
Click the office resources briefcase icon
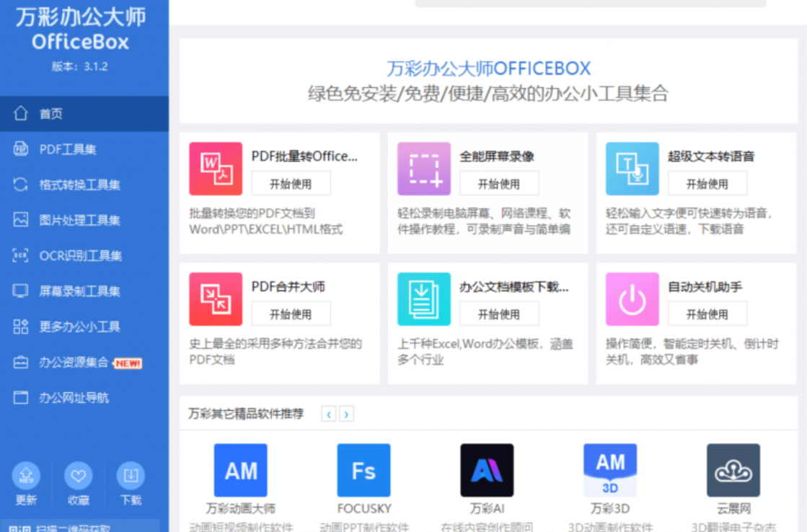21,362
